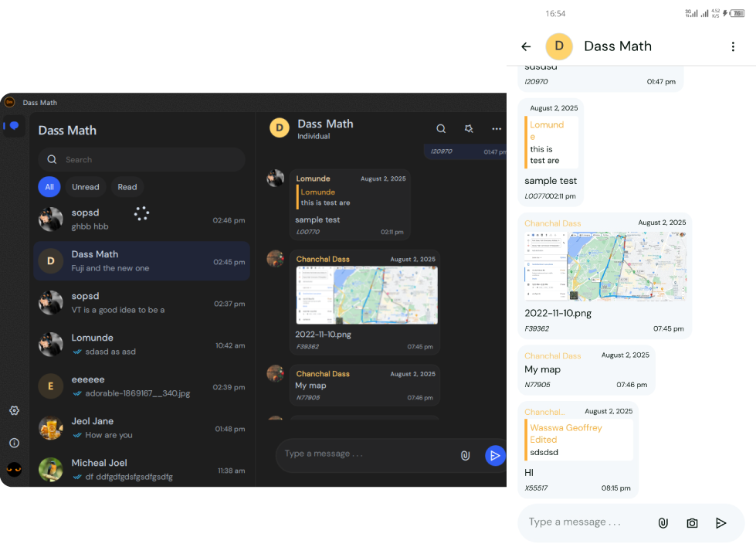Open the info icon in left sidebar
756x554 pixels.
pos(14,443)
